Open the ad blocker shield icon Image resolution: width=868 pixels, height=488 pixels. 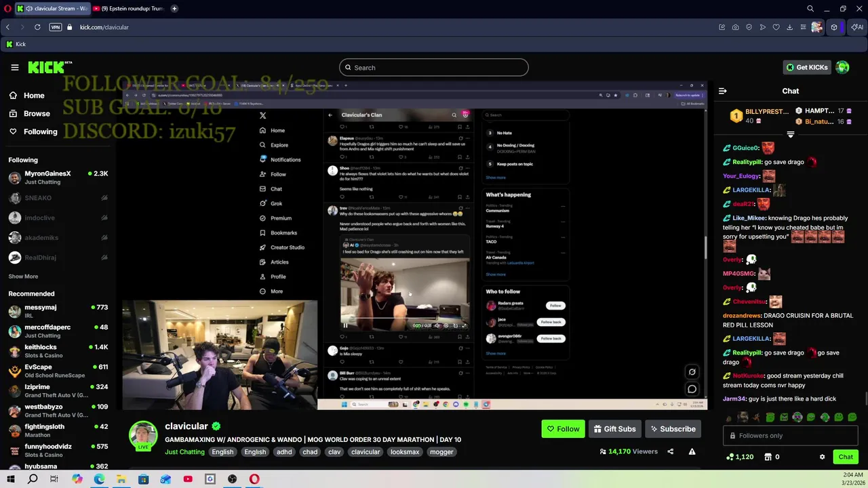coord(749,27)
